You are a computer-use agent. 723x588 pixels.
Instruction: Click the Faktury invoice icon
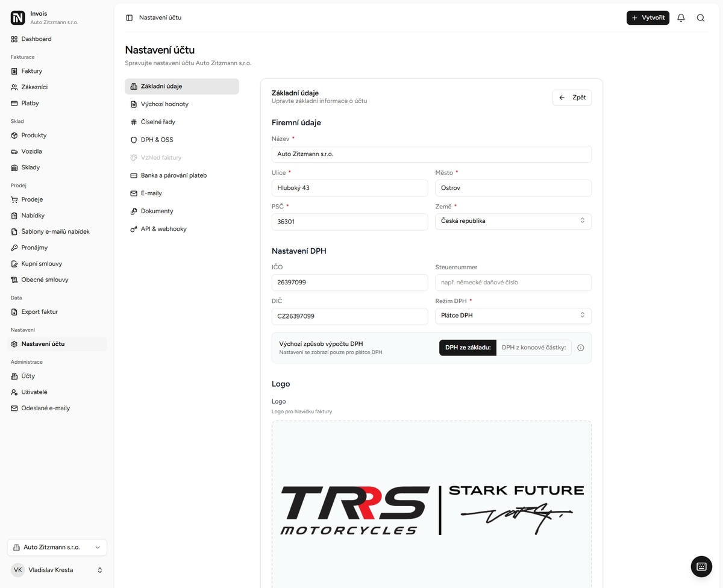click(x=14, y=71)
